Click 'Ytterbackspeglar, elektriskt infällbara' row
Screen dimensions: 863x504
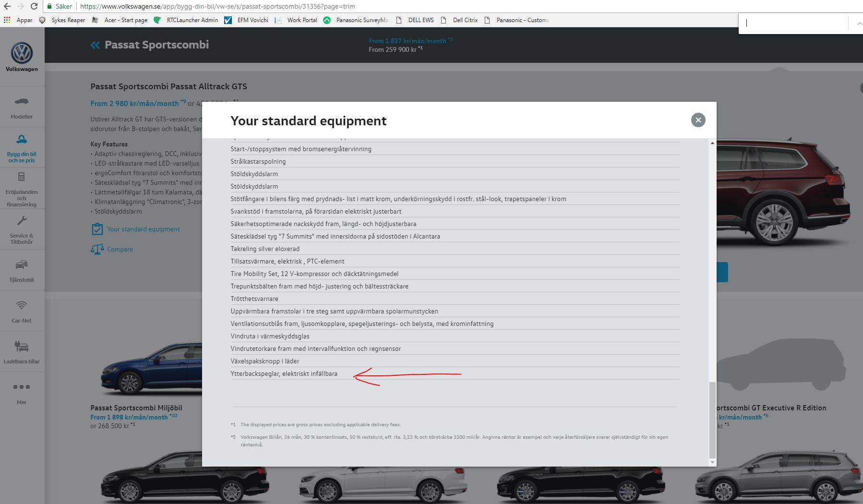pyautogui.click(x=455, y=373)
